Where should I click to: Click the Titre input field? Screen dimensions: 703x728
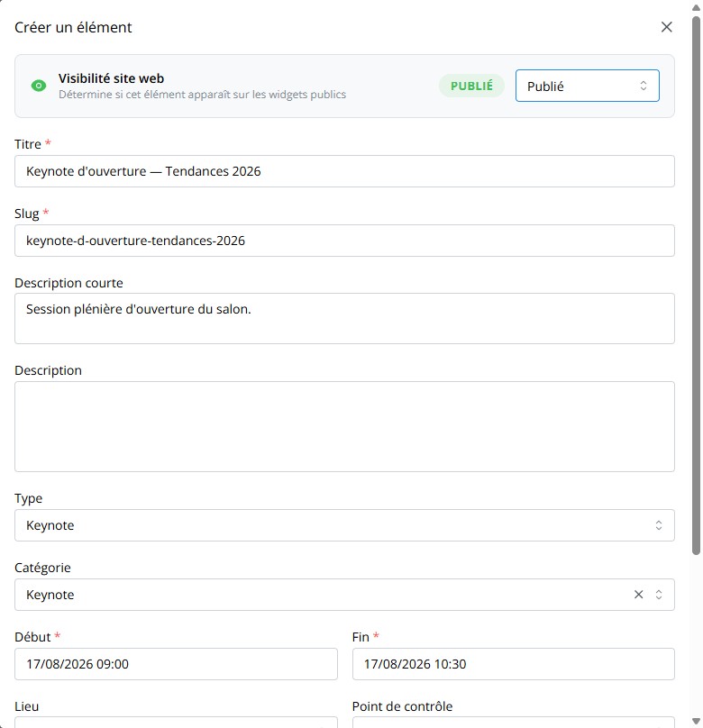pyautogui.click(x=344, y=171)
